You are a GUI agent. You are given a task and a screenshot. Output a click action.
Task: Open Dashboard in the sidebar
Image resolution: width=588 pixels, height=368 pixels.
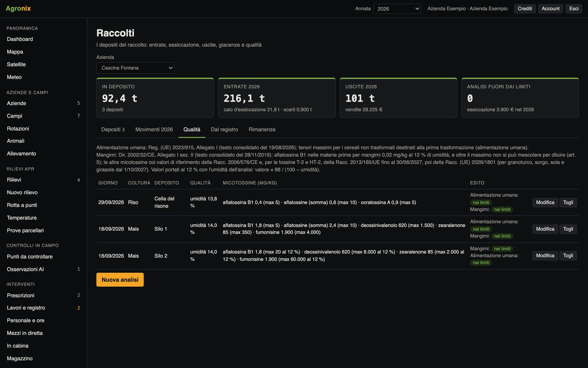pos(43,39)
